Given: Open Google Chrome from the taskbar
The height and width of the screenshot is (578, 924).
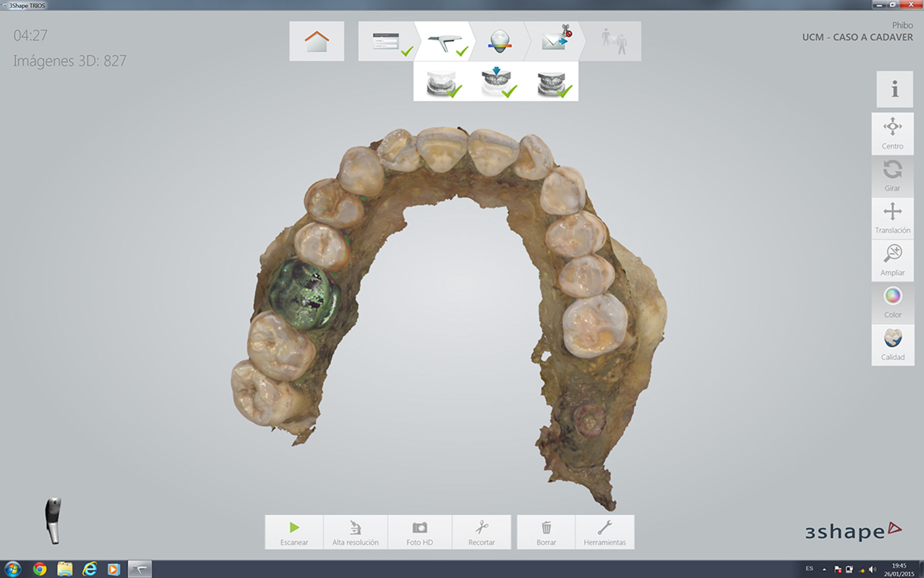Looking at the screenshot, I should [x=39, y=569].
